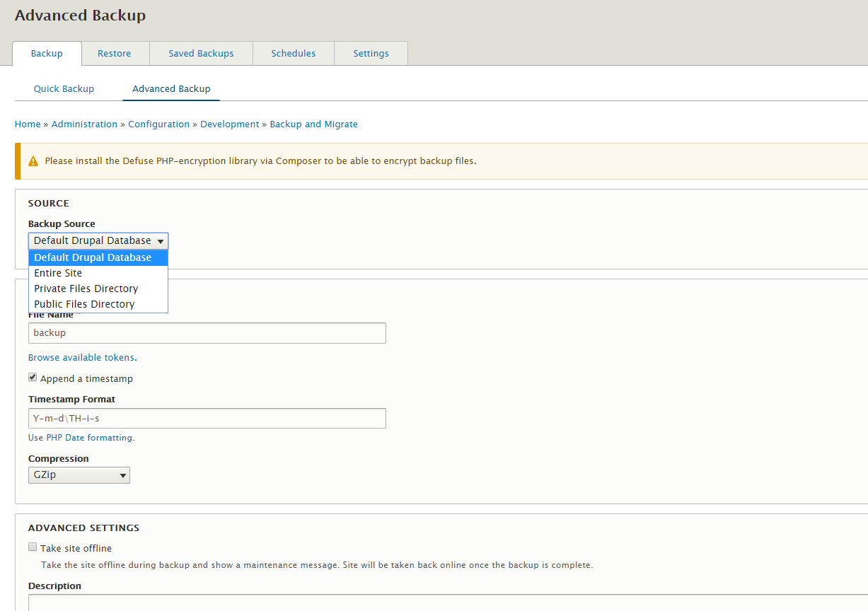
Task: Choose Entire Site as backup source
Action: point(98,273)
